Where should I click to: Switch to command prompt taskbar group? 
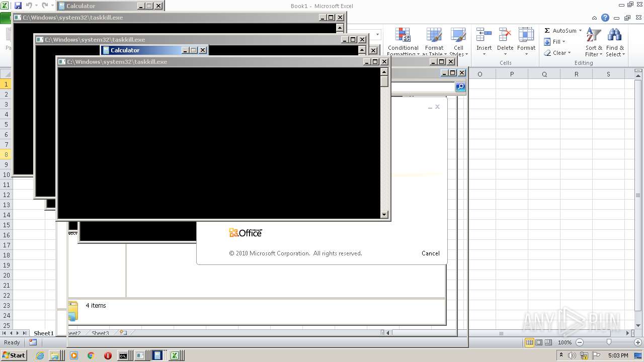(x=123, y=355)
